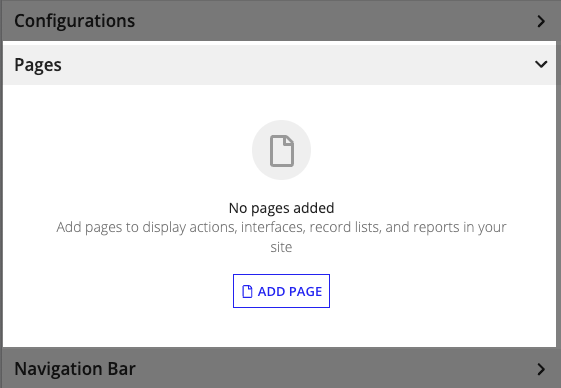Screen dimensions: 561x388
Task: Collapse the Pages section chevron
Action: (541, 64)
